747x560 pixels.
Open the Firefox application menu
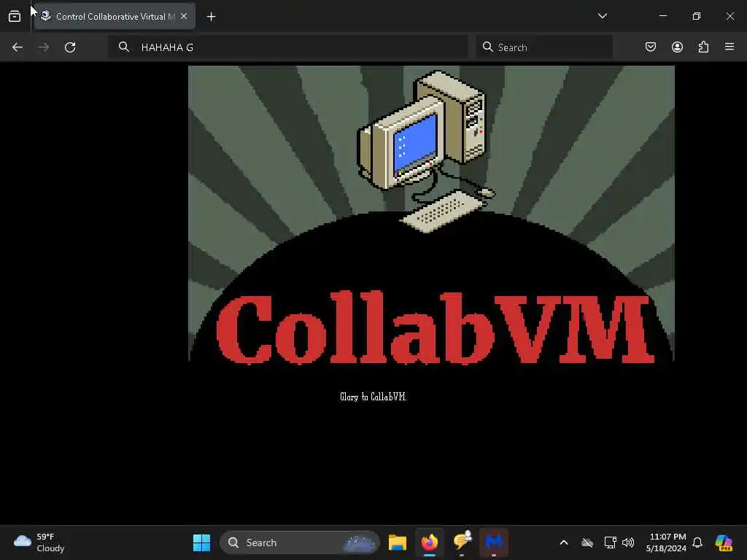point(729,47)
